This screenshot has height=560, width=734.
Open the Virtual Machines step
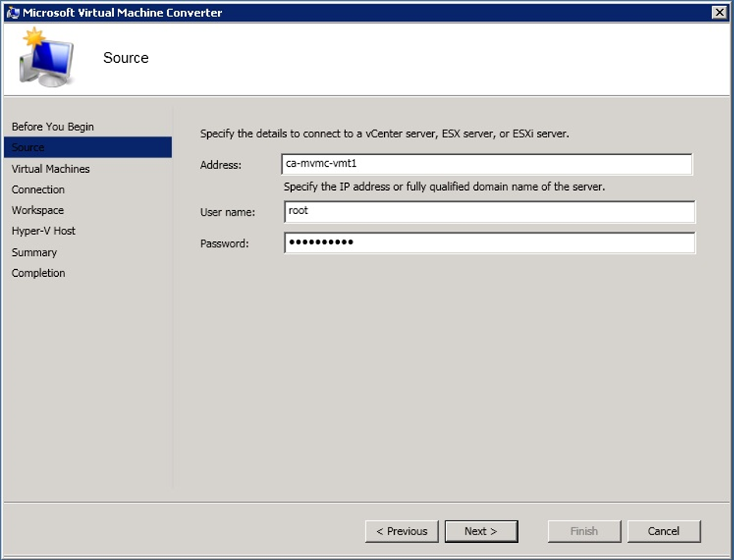point(50,168)
